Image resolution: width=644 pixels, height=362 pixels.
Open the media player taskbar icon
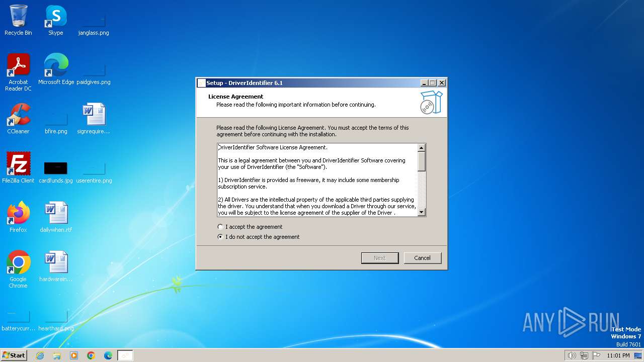pos(74,355)
